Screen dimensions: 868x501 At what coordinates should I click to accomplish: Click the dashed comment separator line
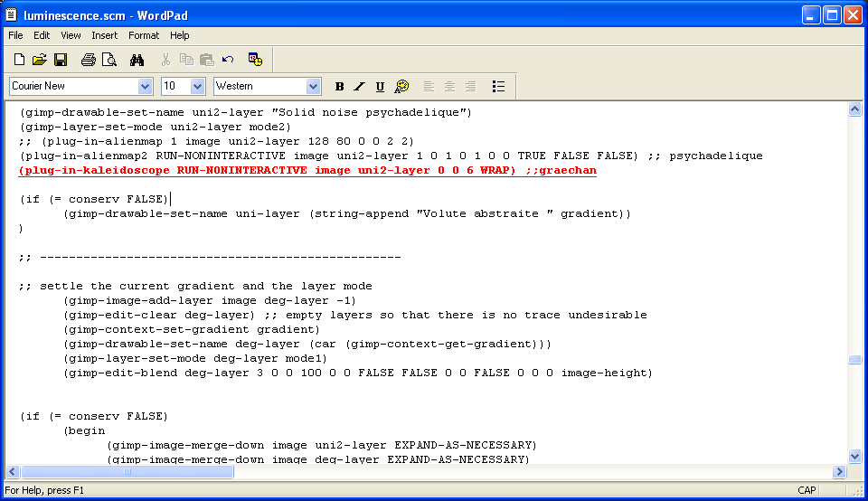[210, 258]
